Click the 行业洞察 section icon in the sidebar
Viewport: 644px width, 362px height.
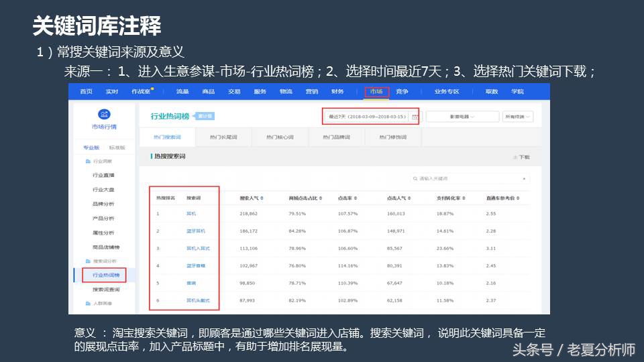tap(87, 162)
